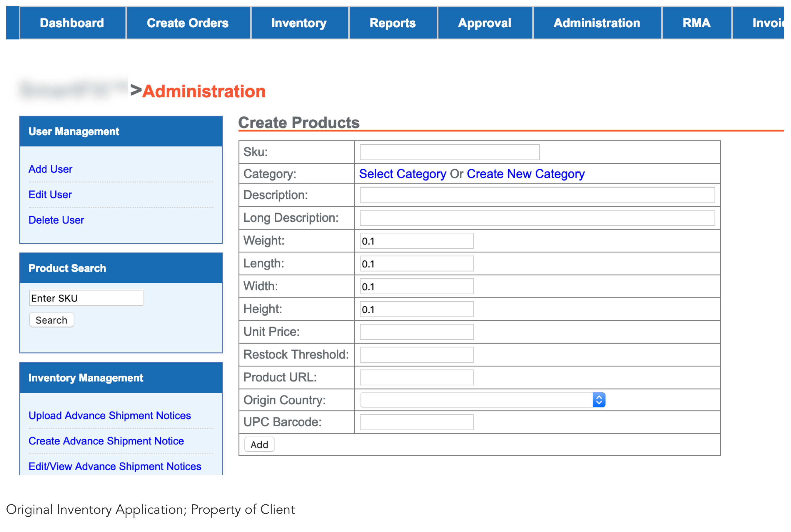Open the Create Orders tab
The height and width of the screenshot is (532, 791).
pos(188,23)
